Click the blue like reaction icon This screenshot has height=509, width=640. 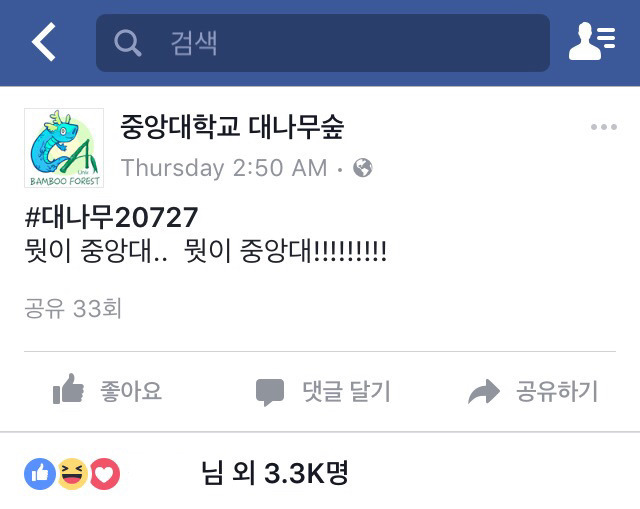tap(40, 473)
